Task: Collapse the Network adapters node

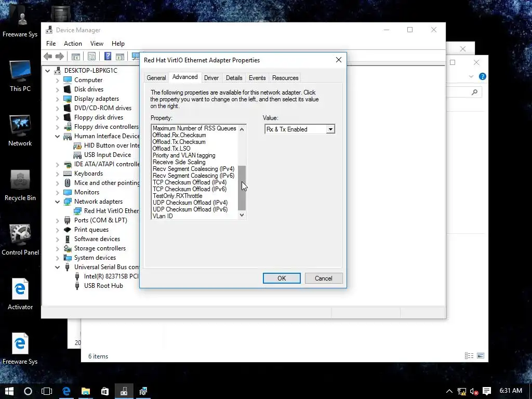Action: pyautogui.click(x=57, y=202)
